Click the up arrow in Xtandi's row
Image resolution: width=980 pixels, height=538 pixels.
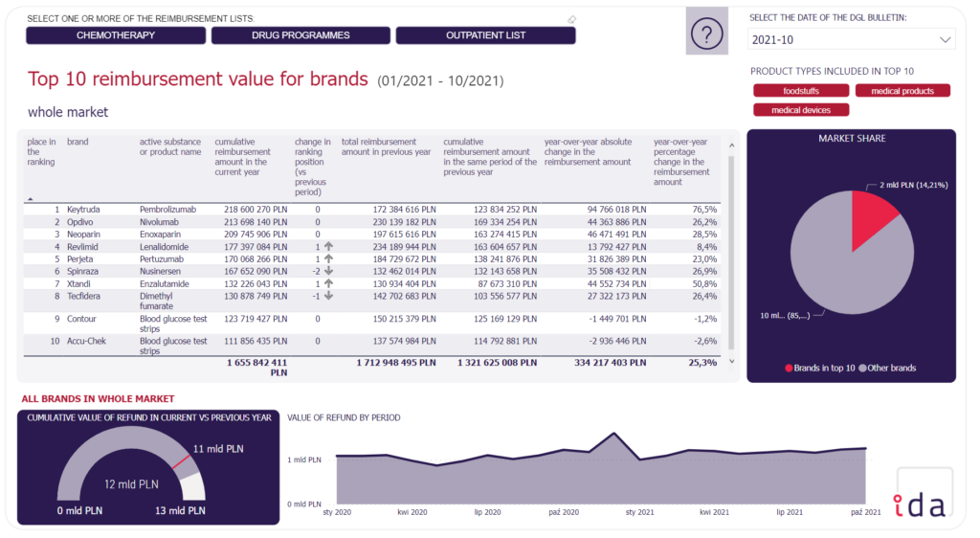coord(329,283)
